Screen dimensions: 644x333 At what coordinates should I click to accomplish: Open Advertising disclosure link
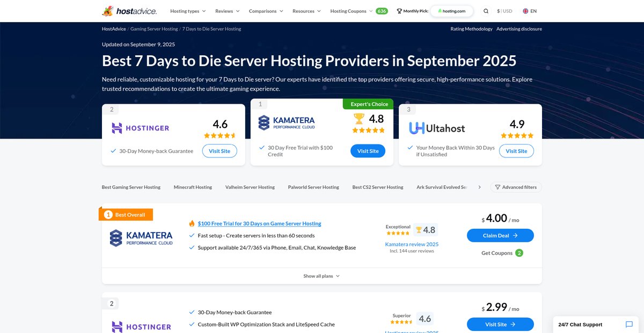[x=519, y=29]
